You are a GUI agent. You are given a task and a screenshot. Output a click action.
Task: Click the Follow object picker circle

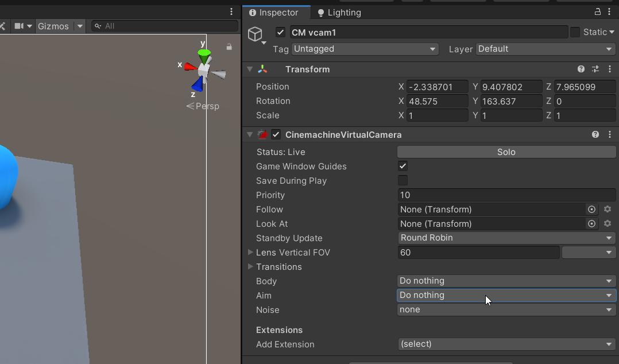tap(592, 210)
